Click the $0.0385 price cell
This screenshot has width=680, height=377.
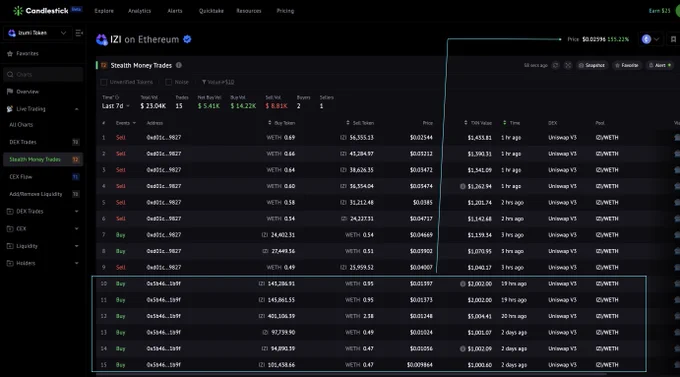click(x=423, y=203)
